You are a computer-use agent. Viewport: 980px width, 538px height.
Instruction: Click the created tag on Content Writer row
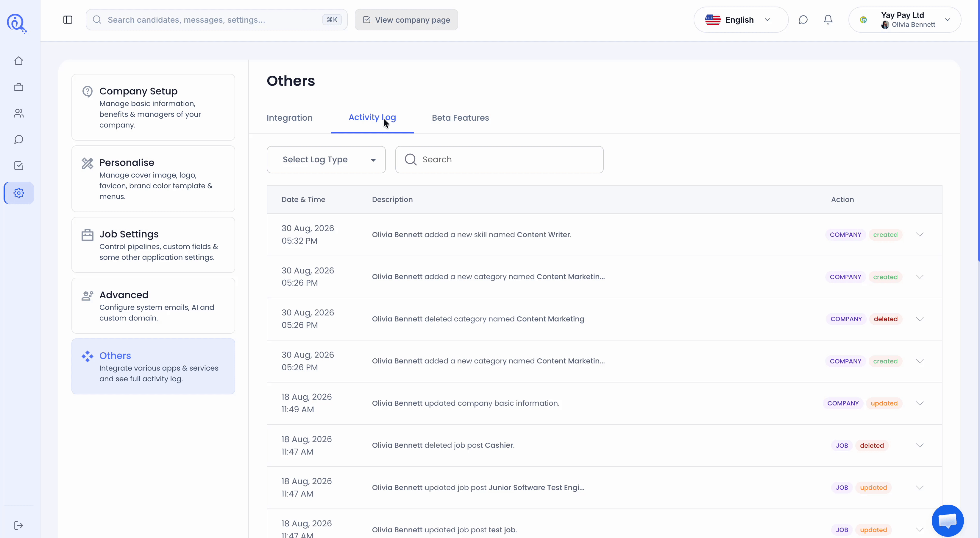(885, 235)
